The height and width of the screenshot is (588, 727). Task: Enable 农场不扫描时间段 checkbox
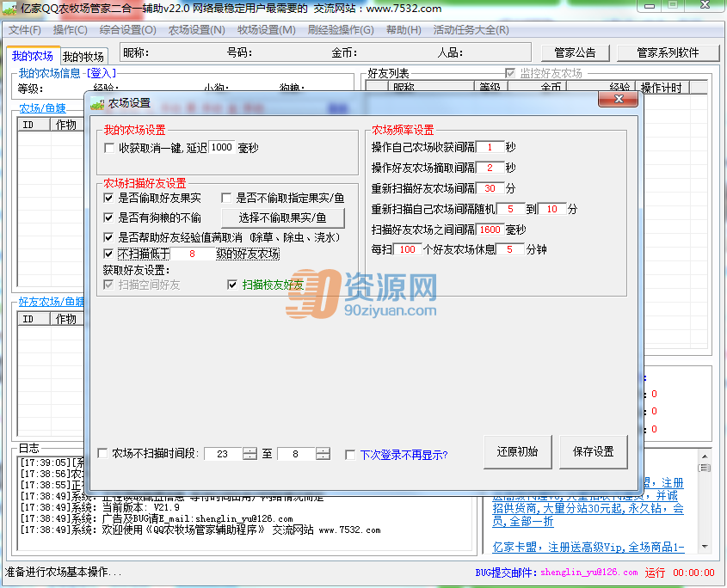(102, 453)
